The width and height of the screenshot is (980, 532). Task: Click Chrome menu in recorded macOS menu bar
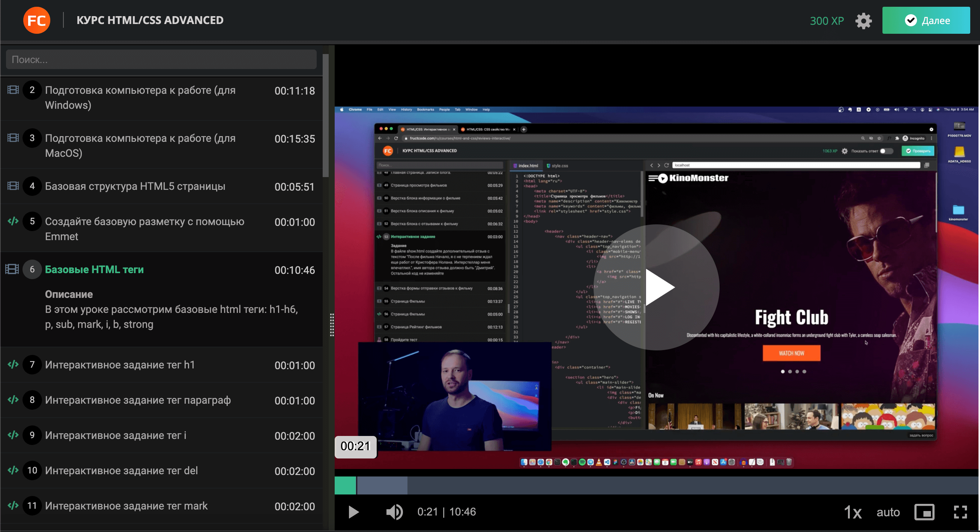(x=355, y=110)
